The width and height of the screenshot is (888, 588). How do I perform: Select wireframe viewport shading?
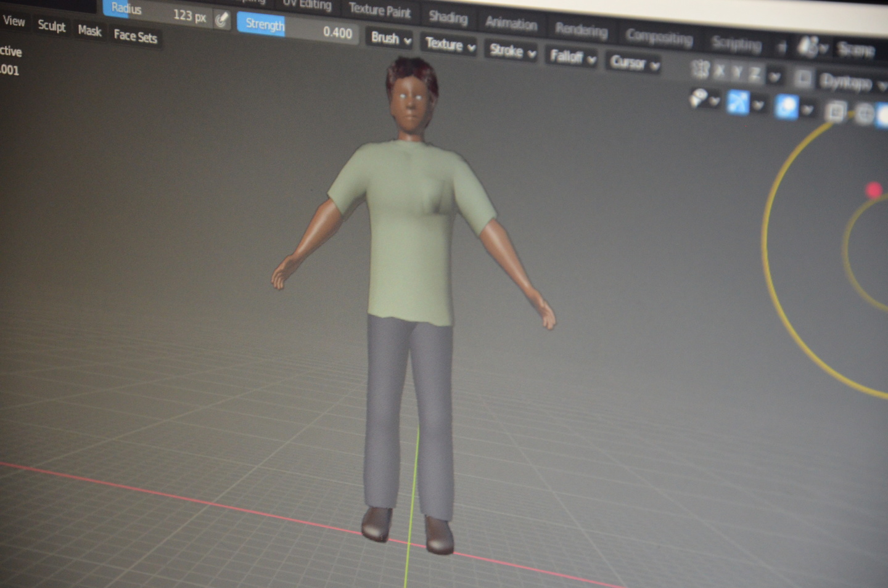[865, 114]
